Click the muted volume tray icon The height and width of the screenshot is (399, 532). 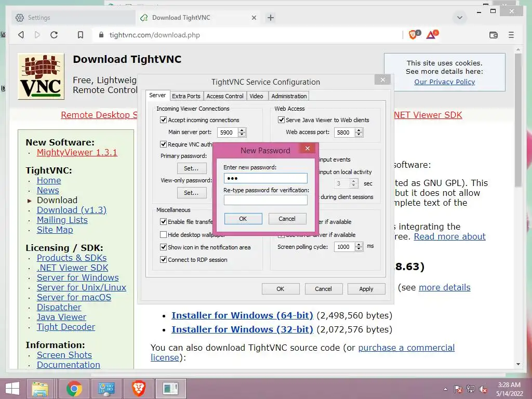[x=483, y=389]
